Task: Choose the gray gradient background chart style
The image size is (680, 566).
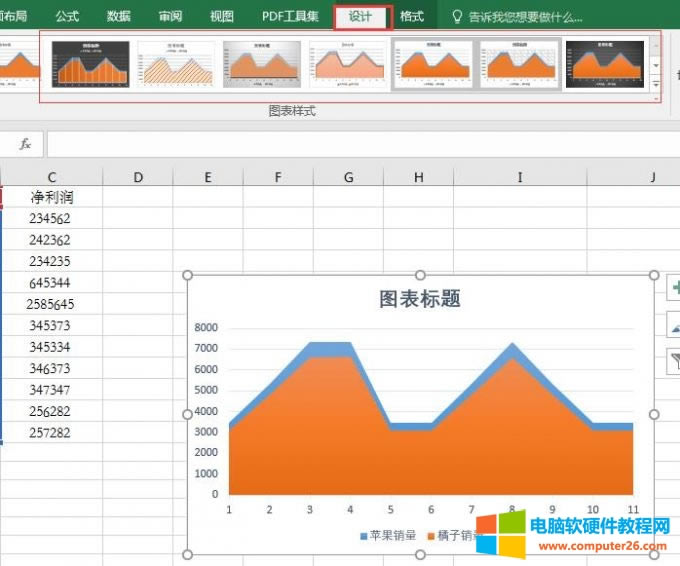Action: (x=262, y=64)
